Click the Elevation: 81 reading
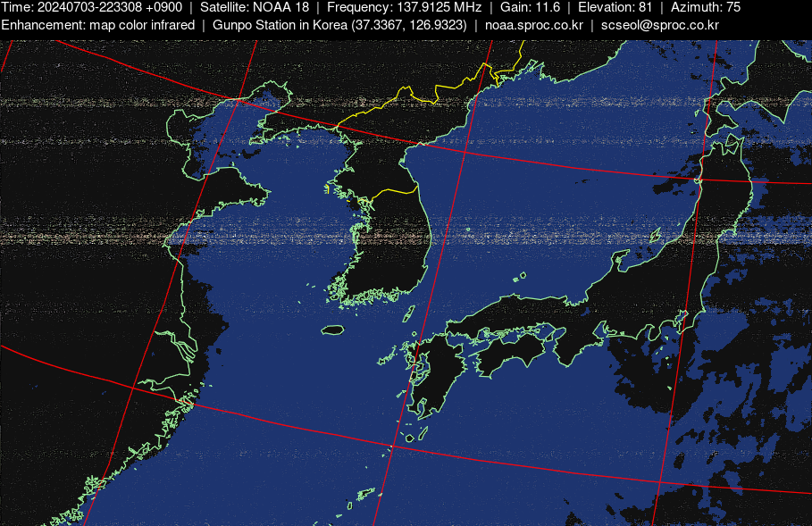This screenshot has height=526, width=812. coord(615,7)
